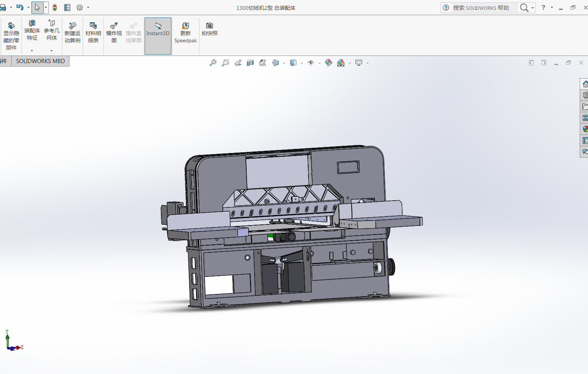Expand the 装配体特征 dropdown arrow
This screenshot has width=588, height=374.
32,51
